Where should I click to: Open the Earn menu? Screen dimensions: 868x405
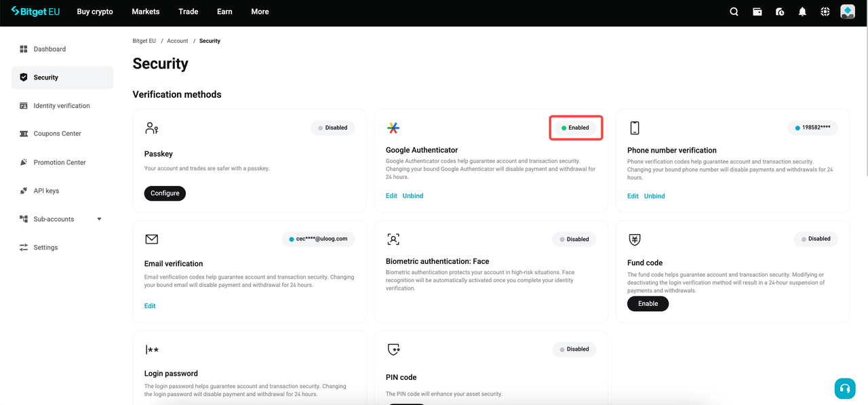pyautogui.click(x=224, y=12)
